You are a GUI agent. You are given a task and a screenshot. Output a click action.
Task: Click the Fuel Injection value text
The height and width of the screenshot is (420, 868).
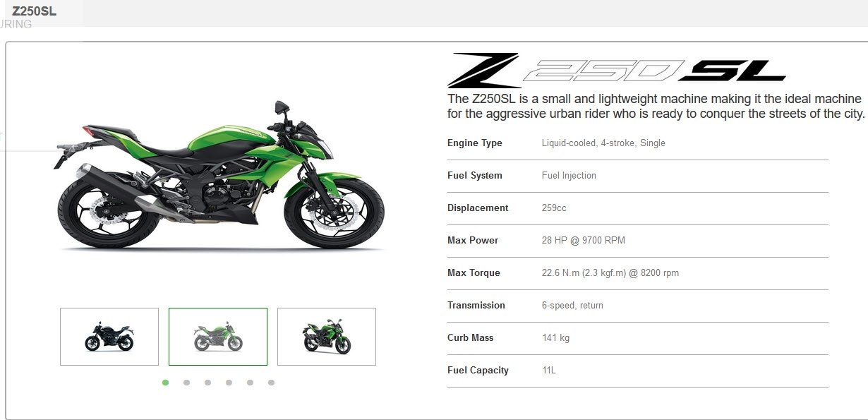pos(569,176)
